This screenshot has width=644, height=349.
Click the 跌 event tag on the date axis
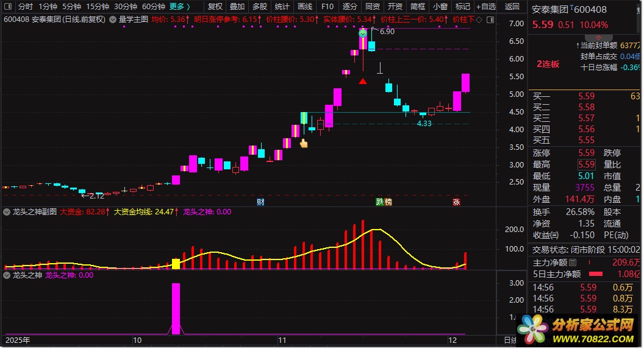(x=380, y=202)
